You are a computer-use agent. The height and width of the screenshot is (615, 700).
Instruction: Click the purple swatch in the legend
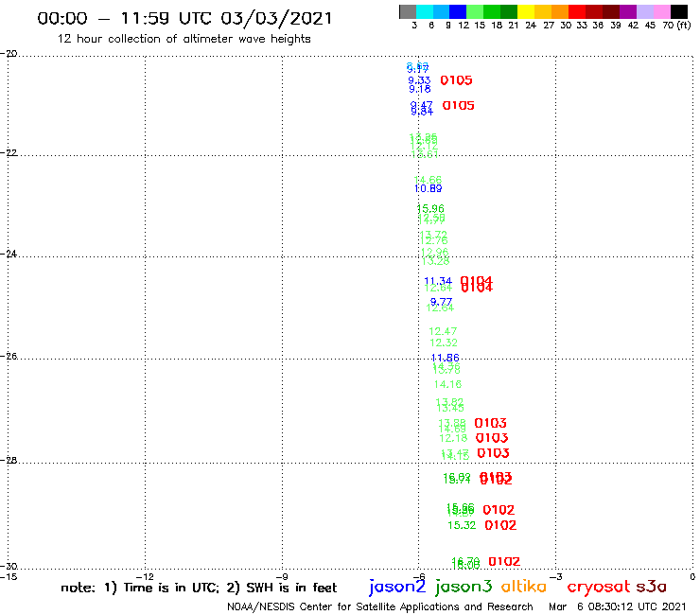click(628, 11)
